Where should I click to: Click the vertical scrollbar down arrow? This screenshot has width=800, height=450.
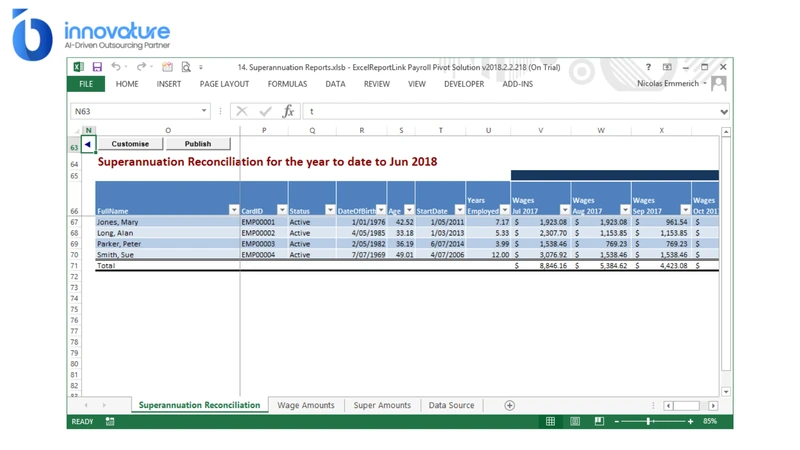(x=726, y=392)
